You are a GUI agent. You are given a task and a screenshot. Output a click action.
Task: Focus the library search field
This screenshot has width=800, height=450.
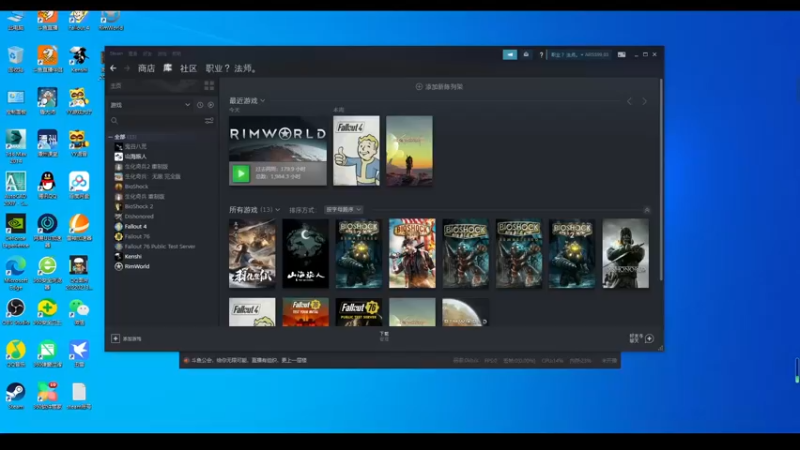click(x=156, y=121)
